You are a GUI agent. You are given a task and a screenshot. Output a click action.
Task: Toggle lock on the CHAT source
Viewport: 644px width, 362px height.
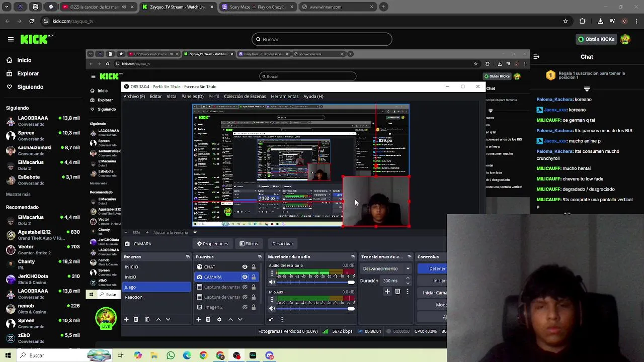[x=254, y=267]
